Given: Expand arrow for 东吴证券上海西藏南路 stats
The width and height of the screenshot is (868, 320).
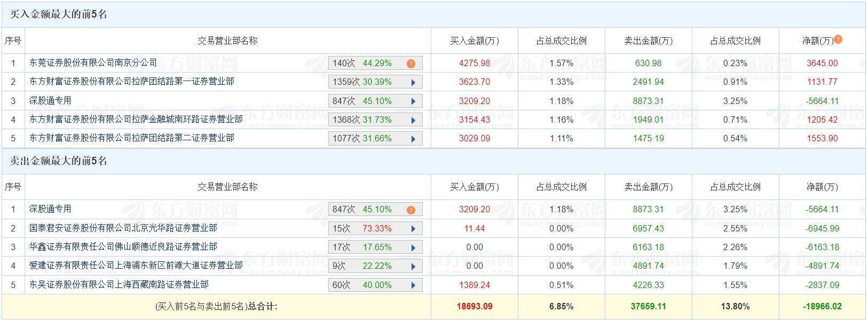Looking at the screenshot, I should click(413, 285).
